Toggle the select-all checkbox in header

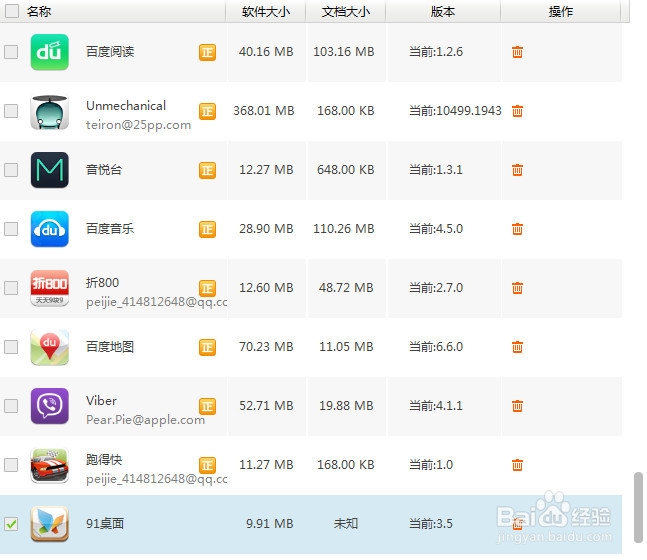click(12, 11)
